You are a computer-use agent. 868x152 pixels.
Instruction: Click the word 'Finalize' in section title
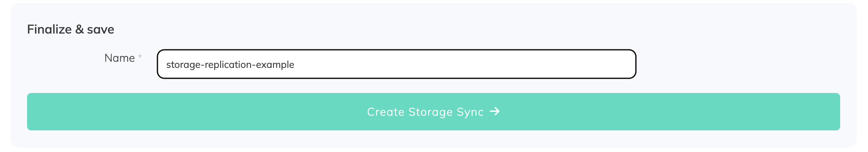point(49,29)
